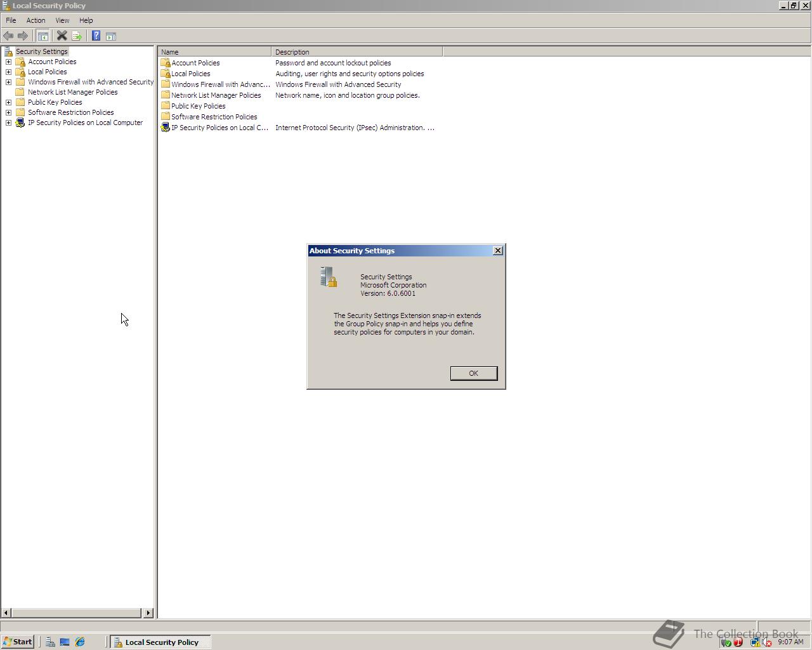This screenshot has height=650, width=812.
Task: Click the Forward arrow toolbar icon
Action: [x=23, y=36]
